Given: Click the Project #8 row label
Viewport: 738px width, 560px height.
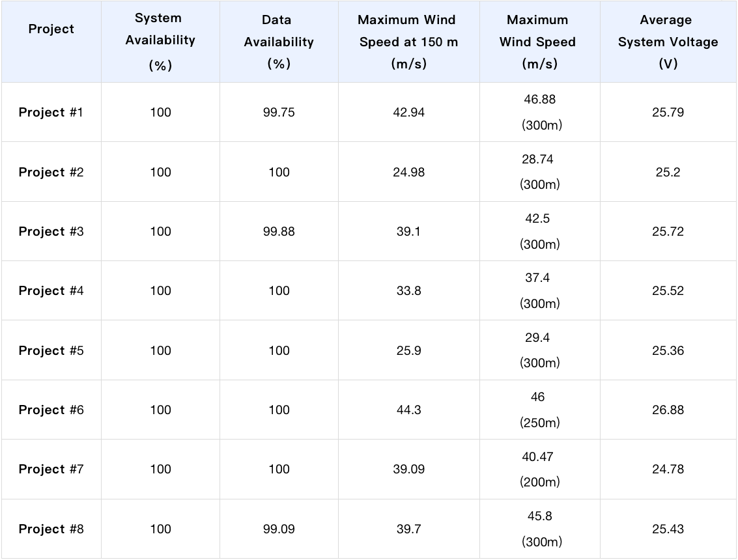Looking at the screenshot, I should click(51, 529).
